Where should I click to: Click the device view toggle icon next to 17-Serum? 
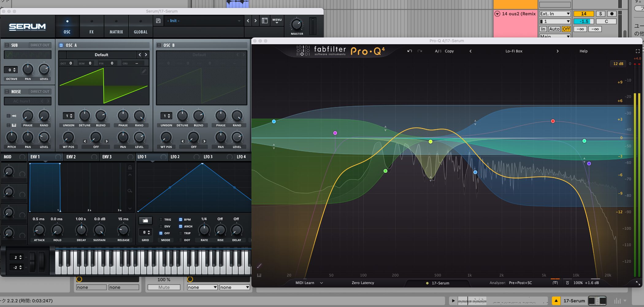coord(597,301)
